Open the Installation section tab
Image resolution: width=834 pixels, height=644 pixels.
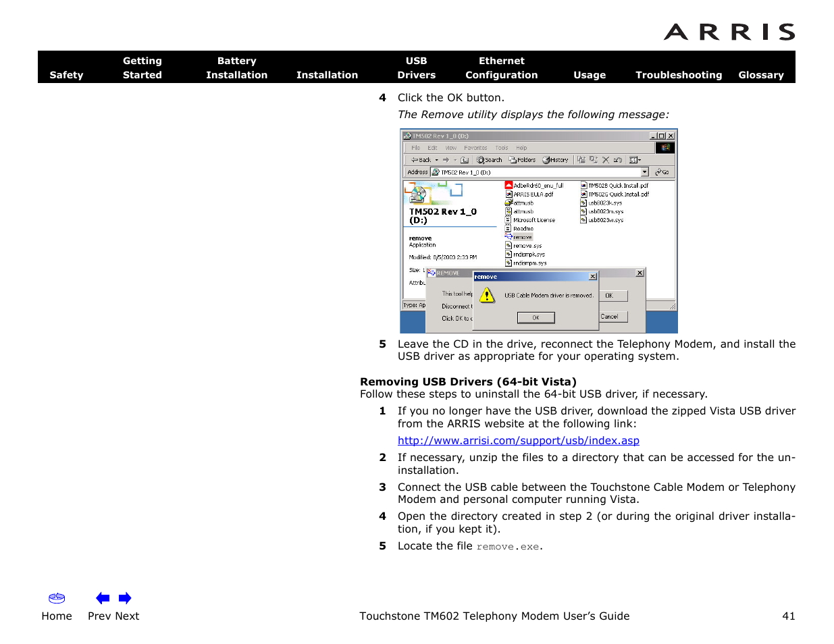[x=327, y=75]
